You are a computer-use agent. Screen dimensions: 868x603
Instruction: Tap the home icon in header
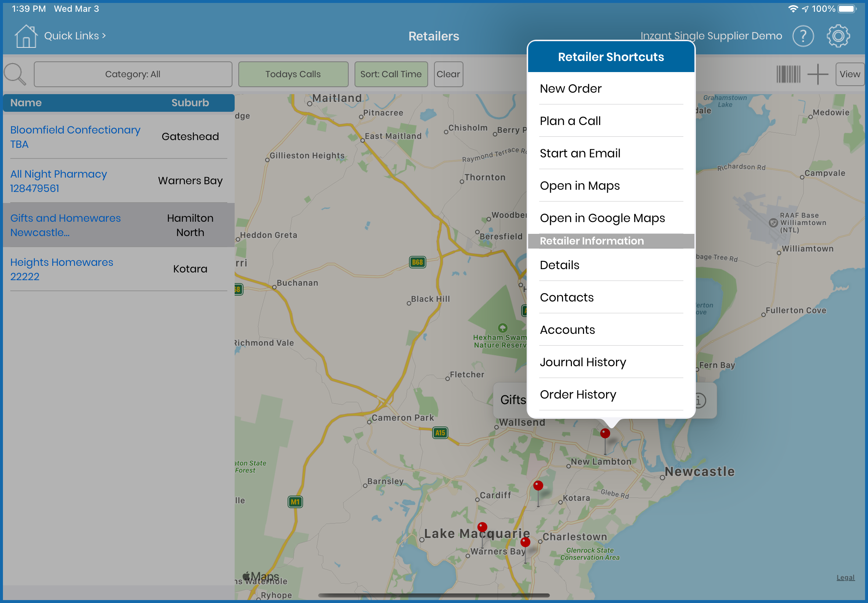[26, 36]
